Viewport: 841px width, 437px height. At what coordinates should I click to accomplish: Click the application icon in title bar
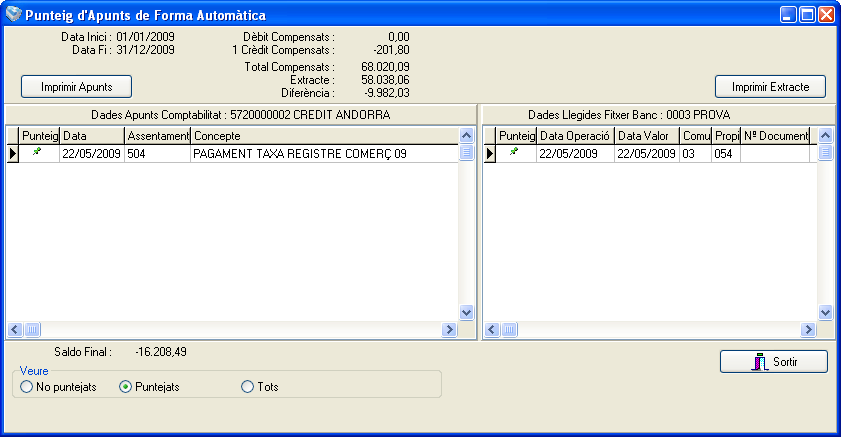coord(13,14)
